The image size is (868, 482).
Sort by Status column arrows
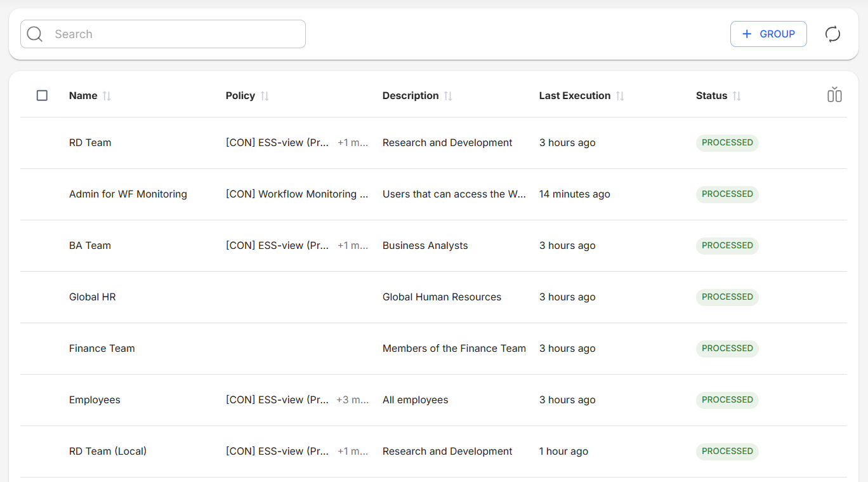tap(737, 96)
